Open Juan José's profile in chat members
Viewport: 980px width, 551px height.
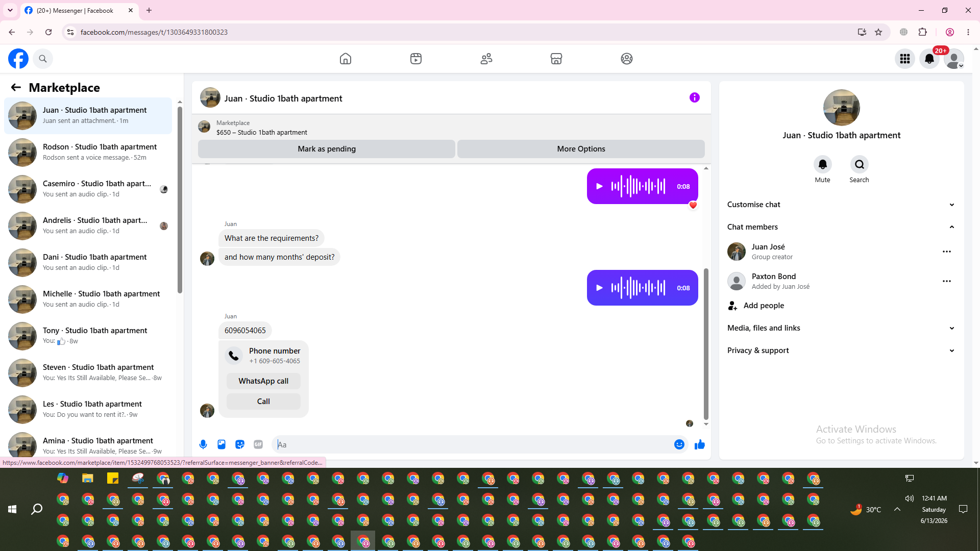click(768, 247)
